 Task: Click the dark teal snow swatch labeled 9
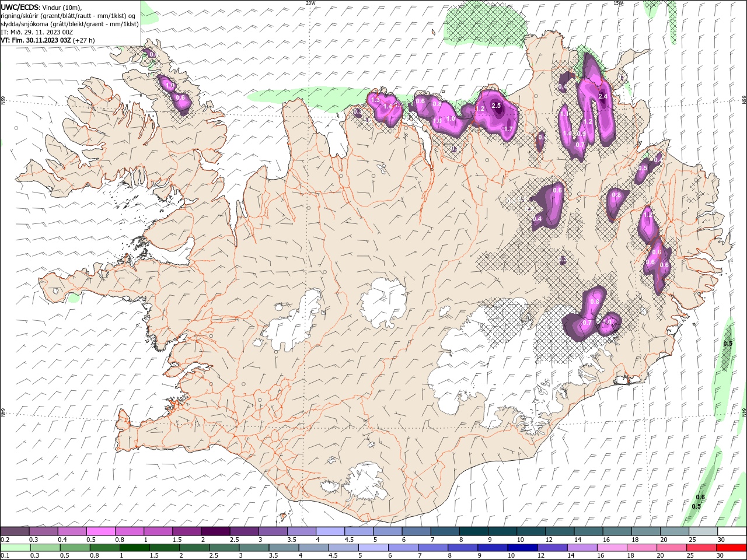point(502,531)
